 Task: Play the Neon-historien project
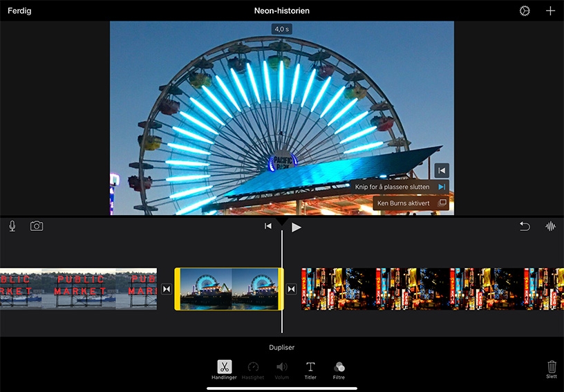coord(296,227)
